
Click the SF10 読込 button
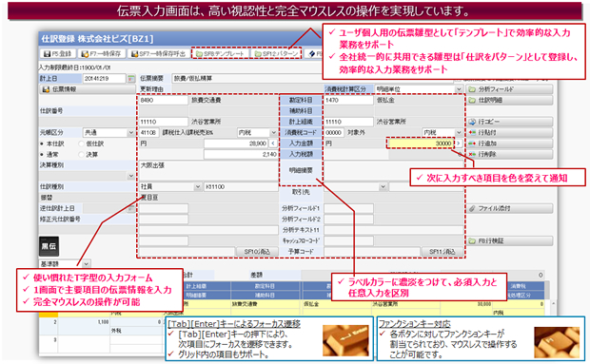[257, 252]
